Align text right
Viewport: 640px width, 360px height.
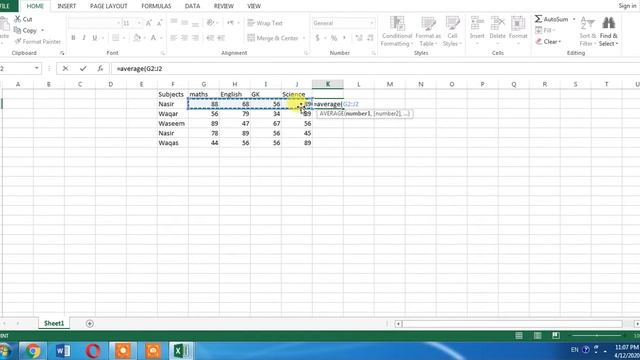point(195,38)
